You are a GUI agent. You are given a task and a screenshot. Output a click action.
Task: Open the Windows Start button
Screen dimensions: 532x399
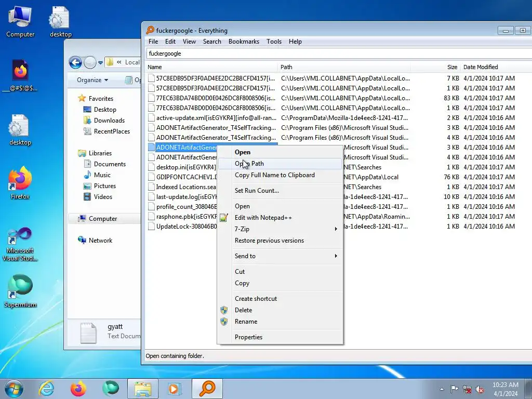tap(14, 389)
